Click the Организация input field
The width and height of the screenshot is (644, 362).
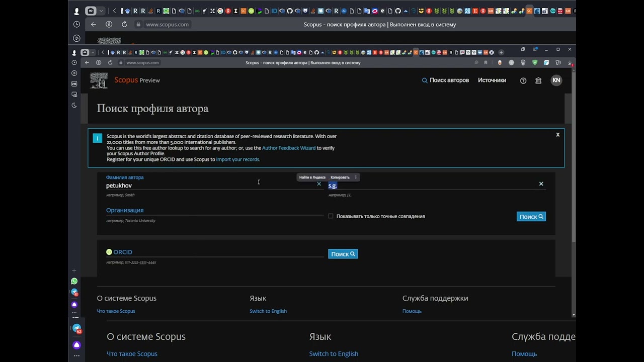tap(215, 211)
